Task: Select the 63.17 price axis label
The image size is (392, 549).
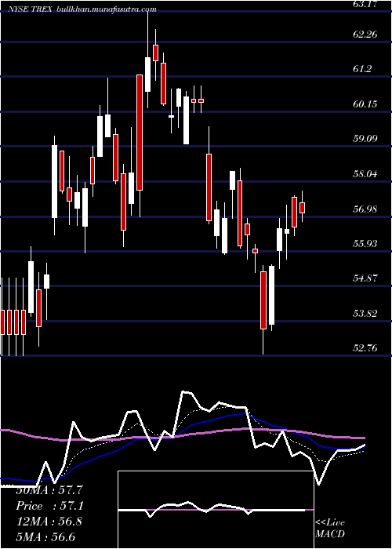Action: click(x=366, y=4)
